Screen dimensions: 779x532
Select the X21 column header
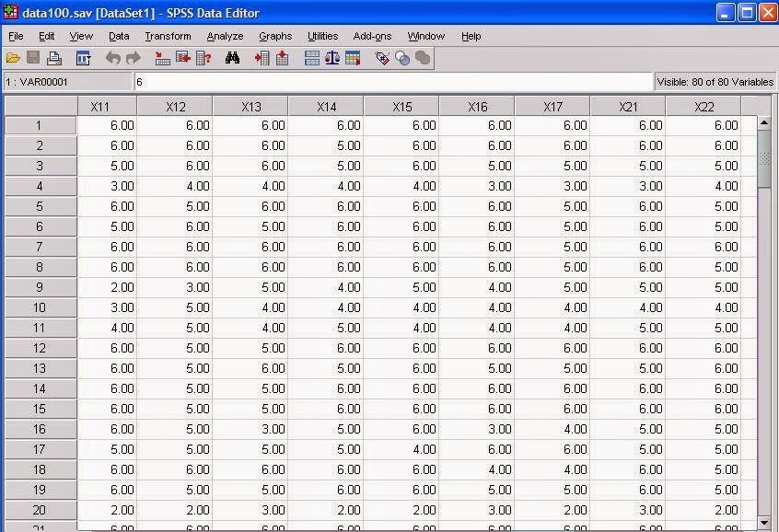[x=628, y=106]
